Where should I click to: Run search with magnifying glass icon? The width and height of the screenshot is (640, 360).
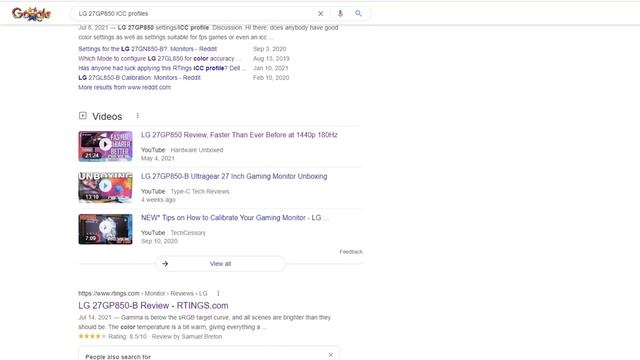click(358, 13)
